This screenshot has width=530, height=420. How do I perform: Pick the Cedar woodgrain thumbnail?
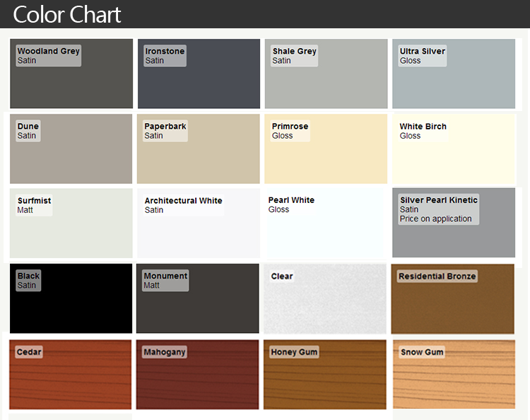[x=71, y=375]
